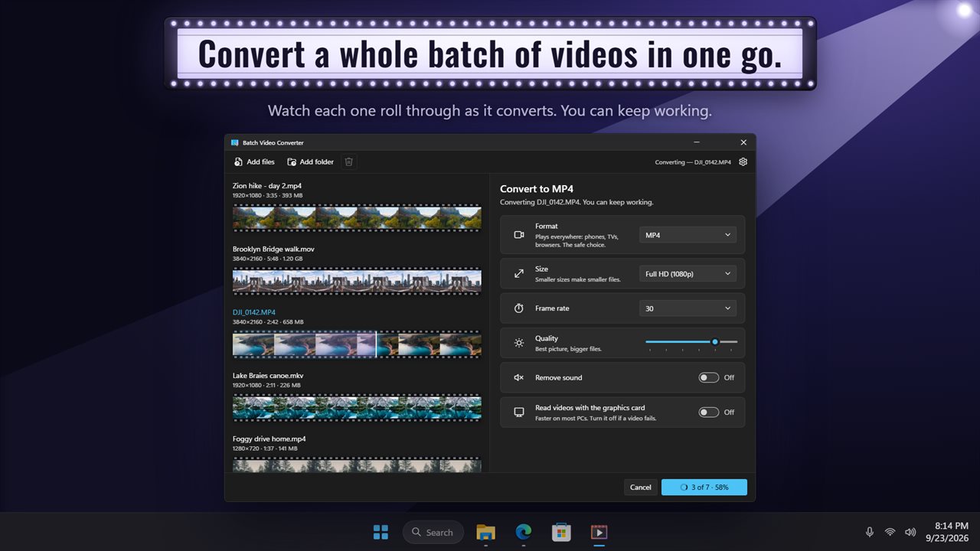This screenshot has width=980, height=551.
Task: Click the muted speaker icon beside Remove sound
Action: 519,377
